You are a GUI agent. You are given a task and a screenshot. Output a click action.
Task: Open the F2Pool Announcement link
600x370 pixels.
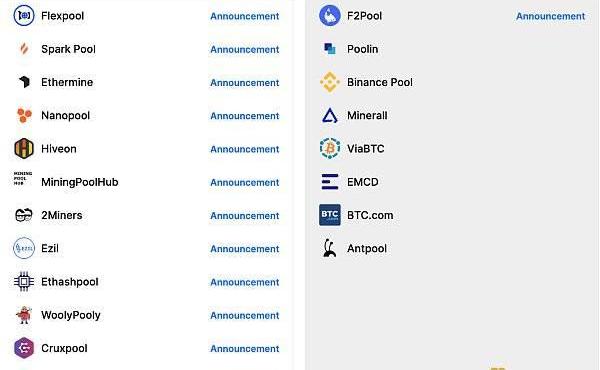click(550, 16)
